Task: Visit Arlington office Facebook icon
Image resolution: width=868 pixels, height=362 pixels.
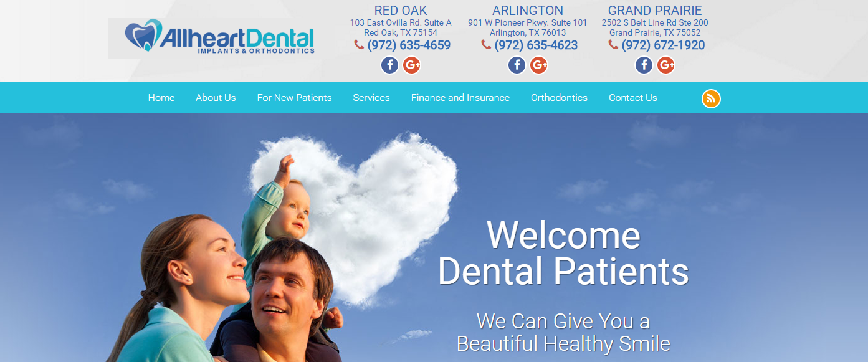Action: tap(517, 65)
